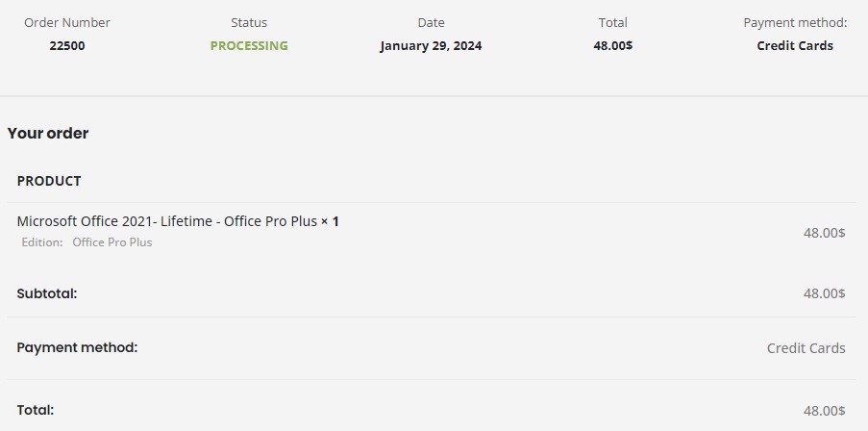The image size is (868, 431).
Task: Click the product line price 48.00$
Action: pos(824,232)
